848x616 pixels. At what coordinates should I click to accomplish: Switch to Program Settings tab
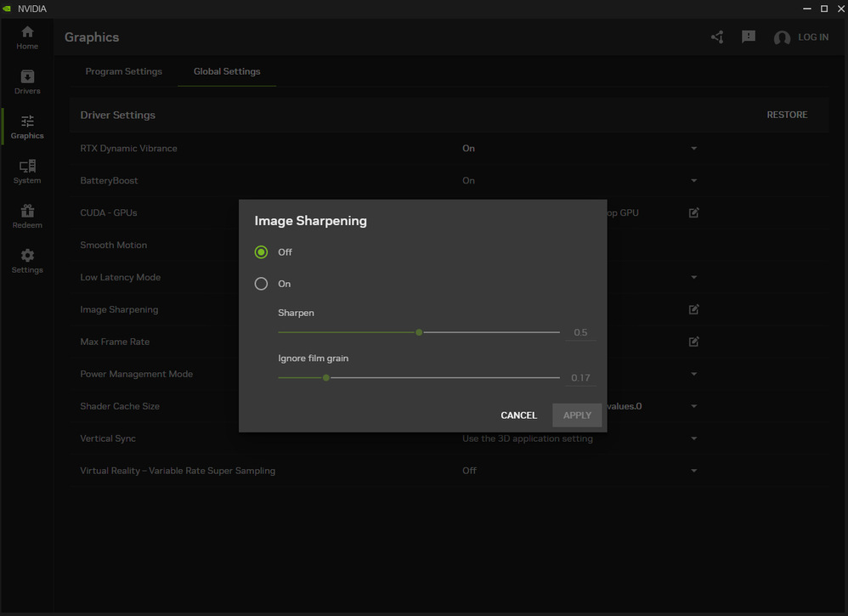click(124, 71)
